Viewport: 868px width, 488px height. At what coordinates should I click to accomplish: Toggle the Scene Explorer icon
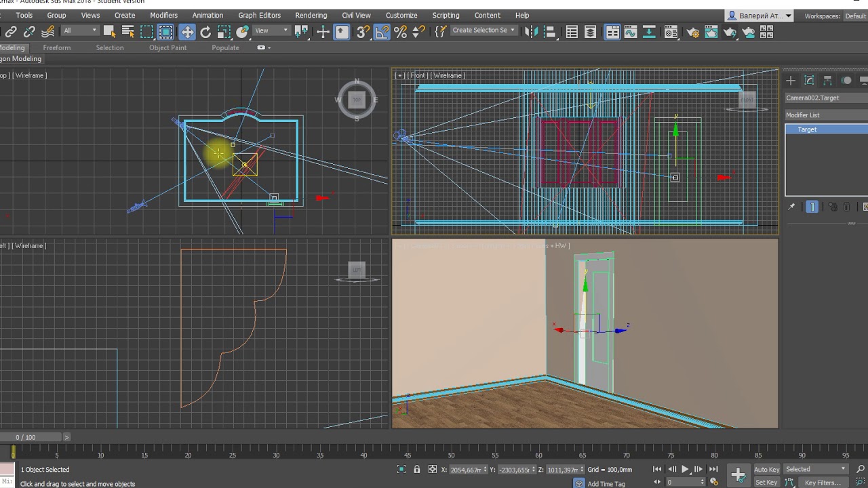572,32
